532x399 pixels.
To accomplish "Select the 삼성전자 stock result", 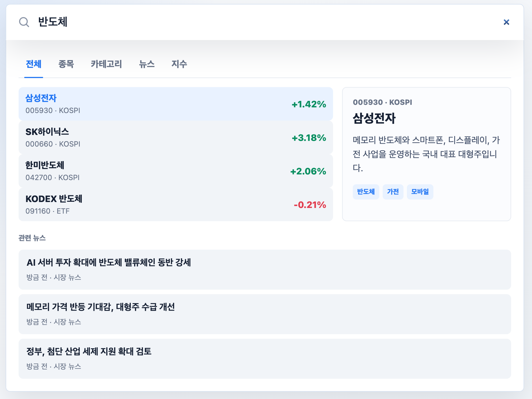I will pos(176,104).
